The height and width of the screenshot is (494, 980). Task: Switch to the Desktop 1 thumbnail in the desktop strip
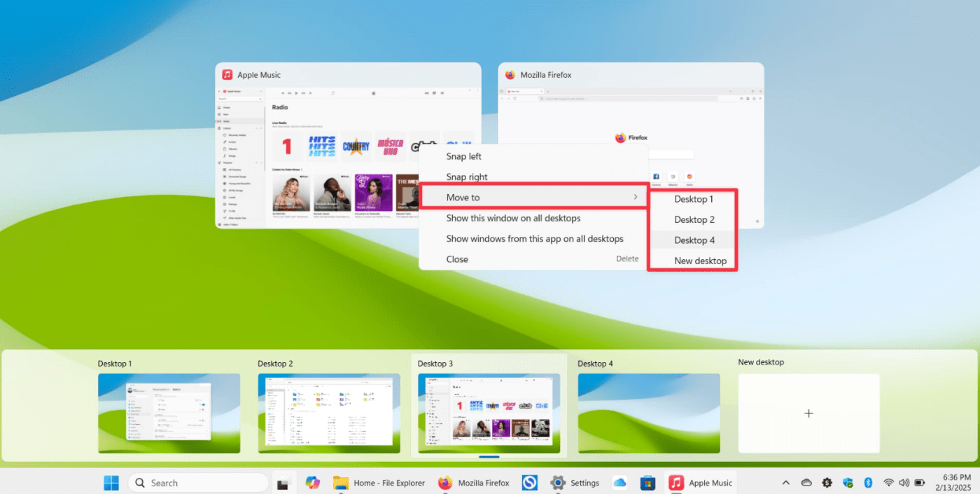169,413
